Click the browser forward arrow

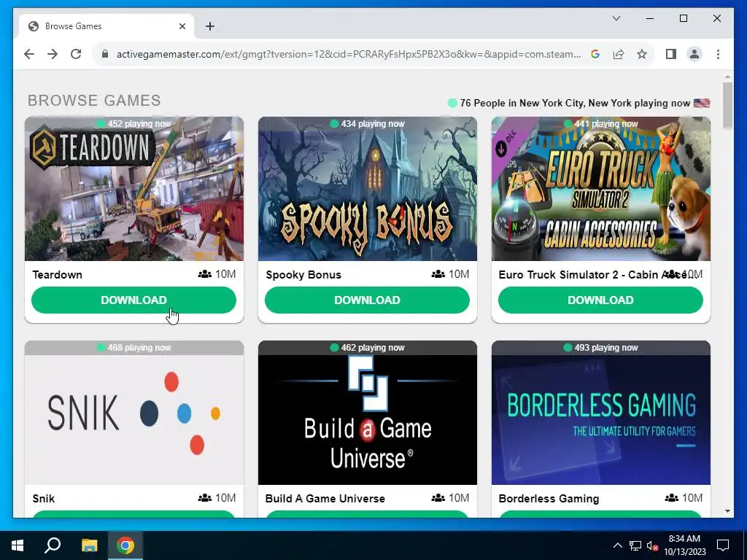(53, 54)
